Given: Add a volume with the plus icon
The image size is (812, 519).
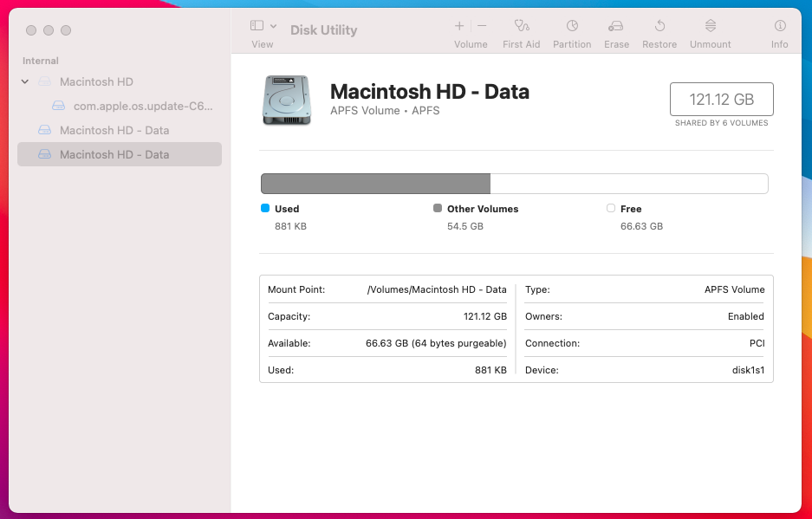Looking at the screenshot, I should pyautogui.click(x=459, y=25).
